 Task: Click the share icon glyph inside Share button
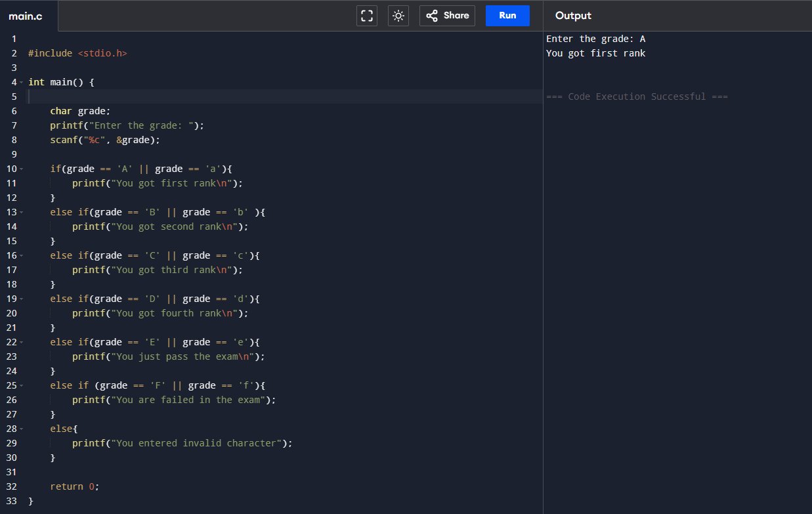pyautogui.click(x=432, y=16)
